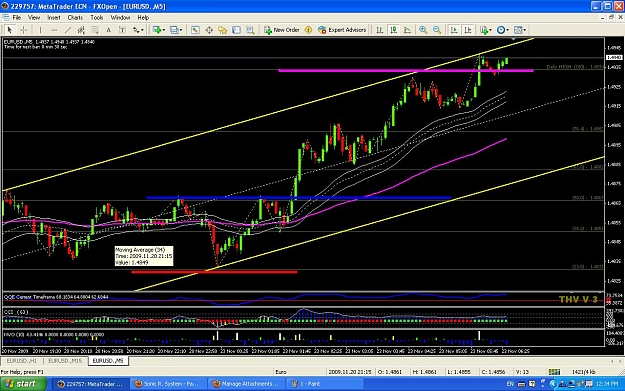Click the blue horizontal support line
Viewport: 625px width, 391px height.
click(x=298, y=197)
